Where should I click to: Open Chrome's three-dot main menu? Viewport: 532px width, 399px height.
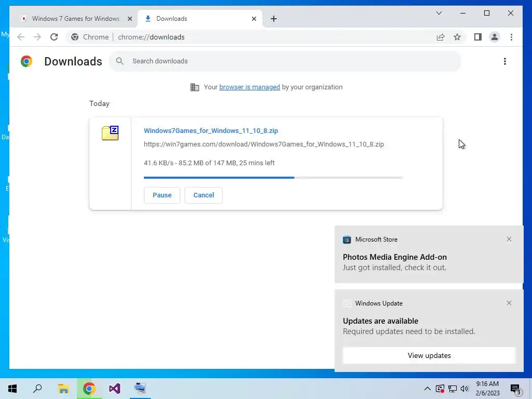[x=511, y=37]
